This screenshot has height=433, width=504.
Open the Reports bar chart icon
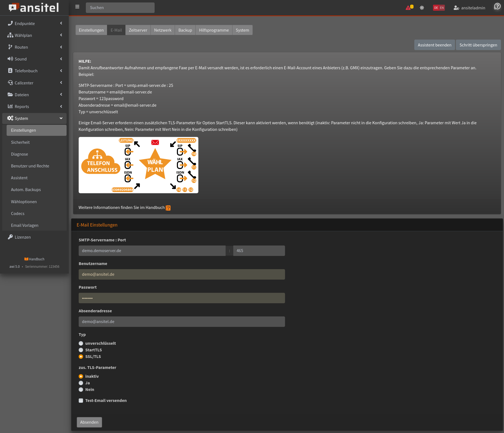coord(10,106)
